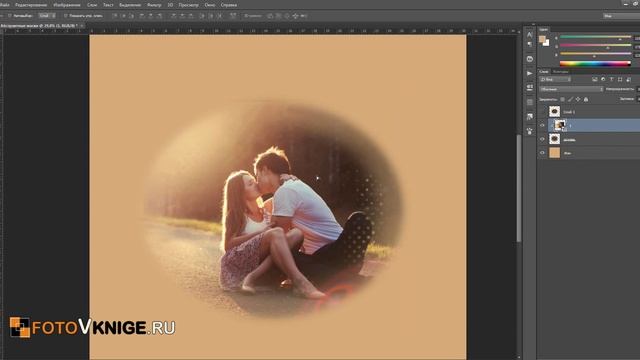Open the Редактирование menu

tap(31, 5)
